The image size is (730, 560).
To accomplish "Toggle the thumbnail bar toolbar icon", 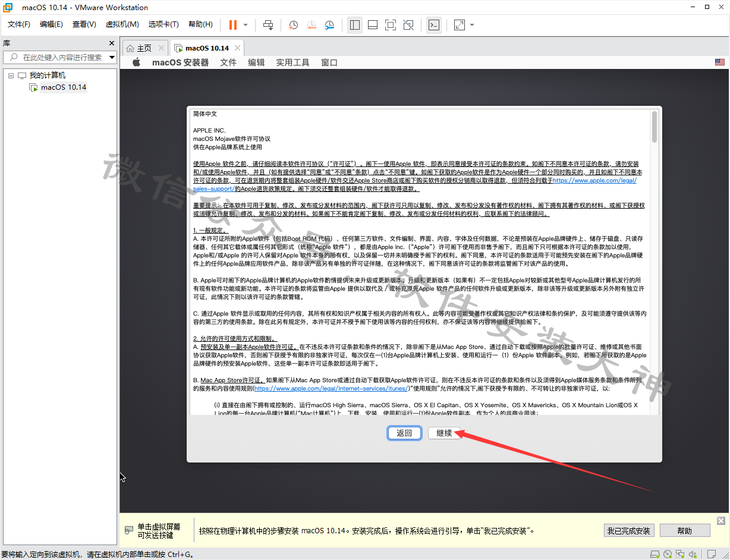I will pos(373,25).
